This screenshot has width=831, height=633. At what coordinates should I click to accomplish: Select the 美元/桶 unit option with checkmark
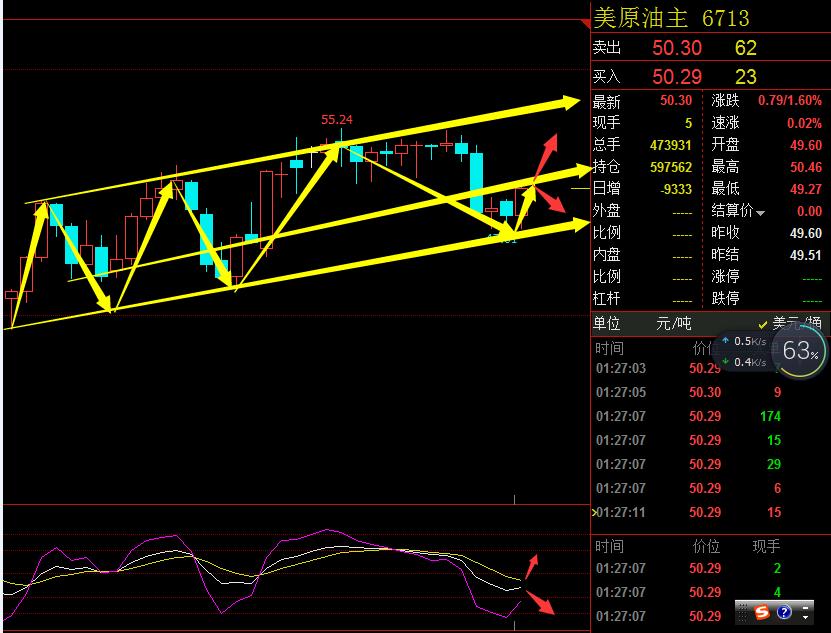click(x=790, y=323)
